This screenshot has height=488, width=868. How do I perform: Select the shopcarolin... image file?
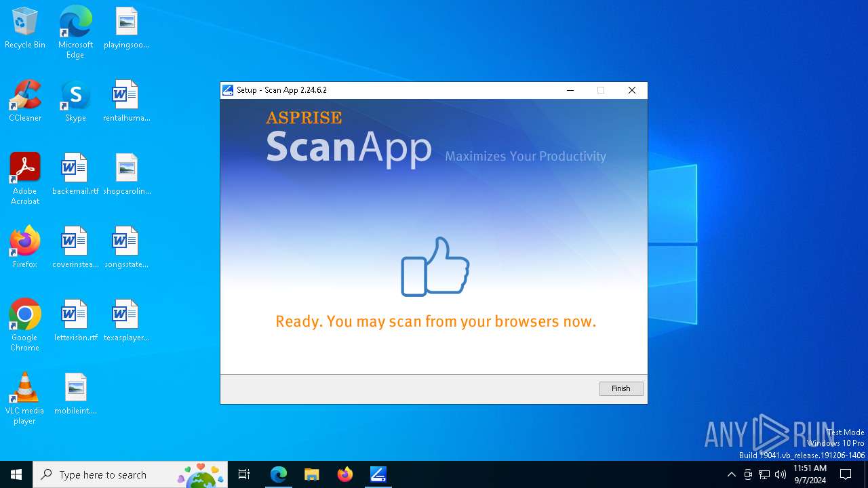coord(126,175)
